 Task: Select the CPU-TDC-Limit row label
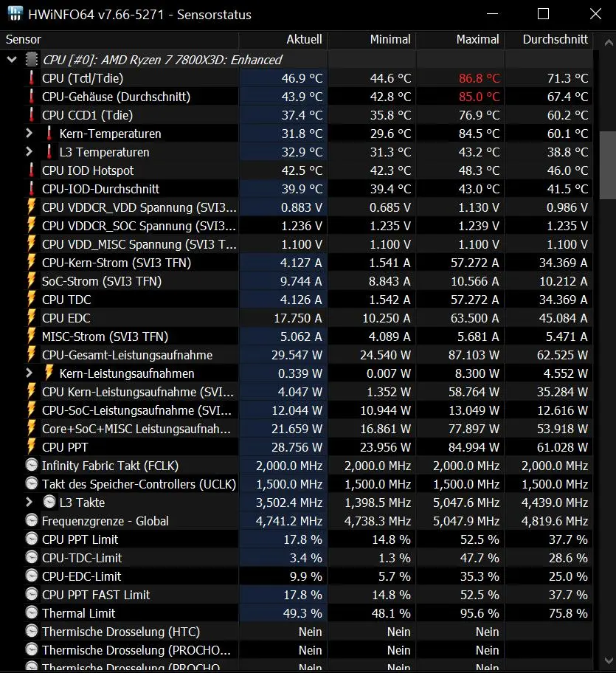(x=81, y=558)
